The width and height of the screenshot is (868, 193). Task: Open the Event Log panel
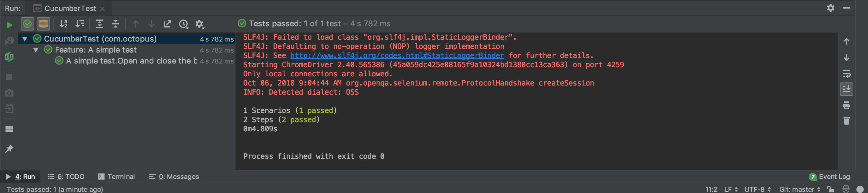click(x=829, y=177)
